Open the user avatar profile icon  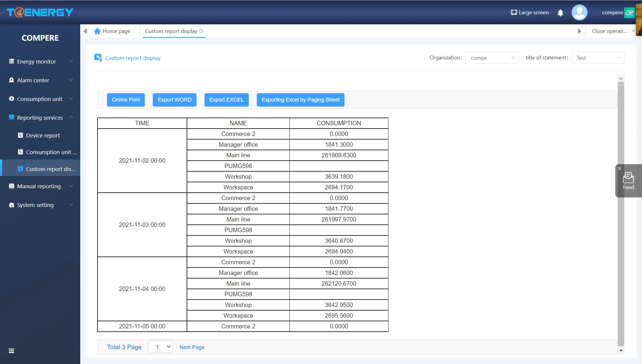point(579,12)
